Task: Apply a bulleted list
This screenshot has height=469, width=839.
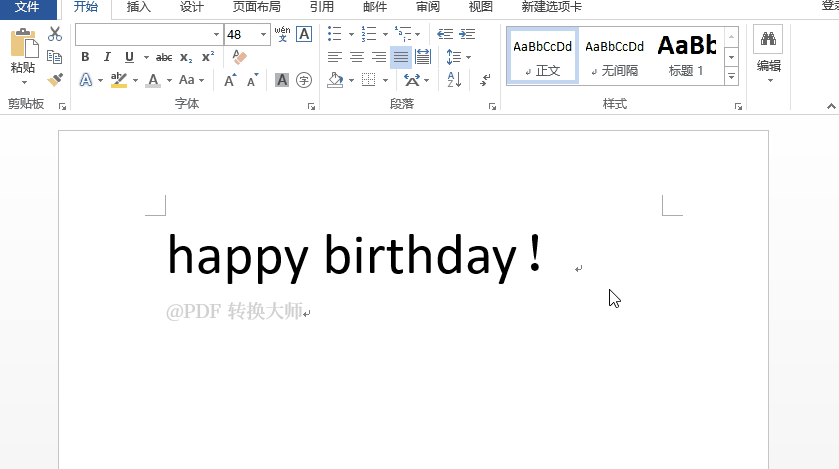Action: tap(334, 34)
